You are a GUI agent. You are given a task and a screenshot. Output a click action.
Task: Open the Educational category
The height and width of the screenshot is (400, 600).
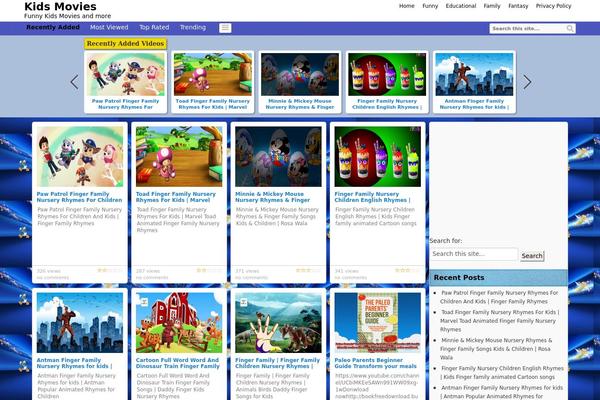pyautogui.click(x=461, y=6)
